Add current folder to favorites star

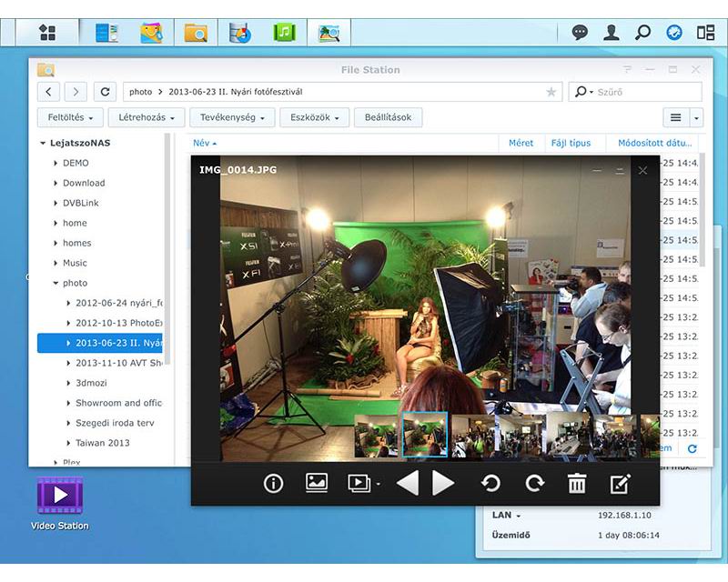pyautogui.click(x=551, y=92)
